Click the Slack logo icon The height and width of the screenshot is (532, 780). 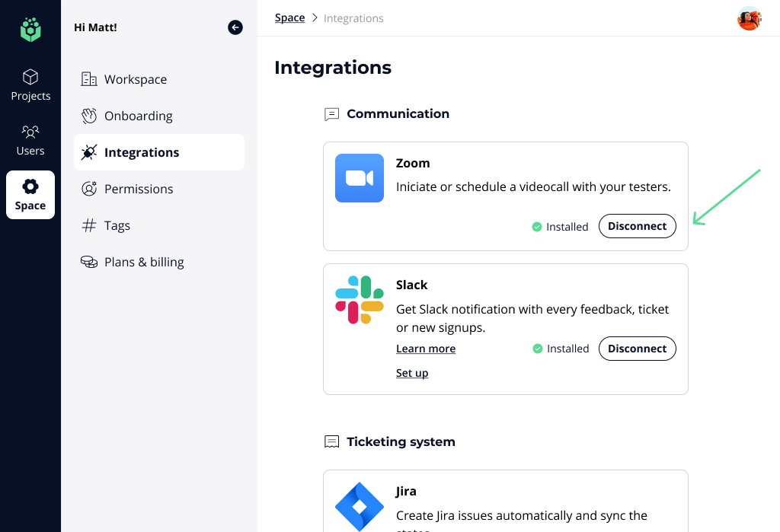click(360, 300)
